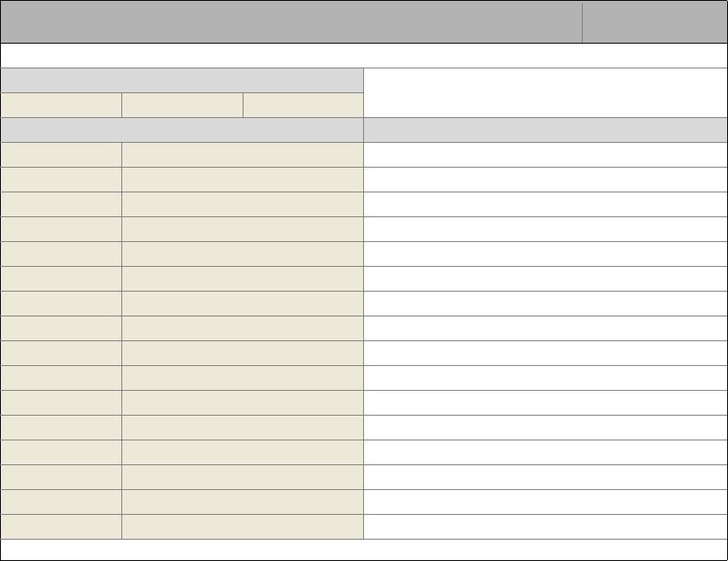
Task: Click the right light gray section header bar
Action: pyautogui.click(x=545, y=130)
